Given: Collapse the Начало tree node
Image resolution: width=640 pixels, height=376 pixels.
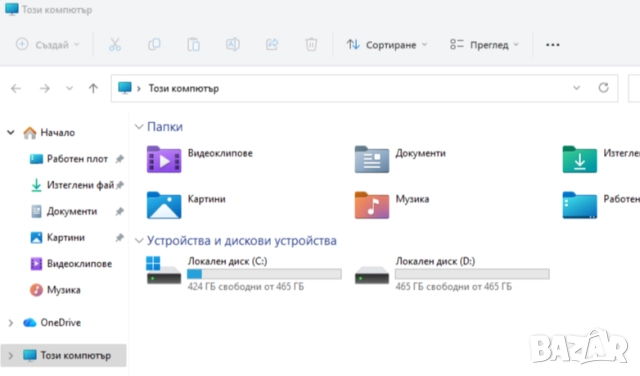Looking at the screenshot, I should pos(11,132).
